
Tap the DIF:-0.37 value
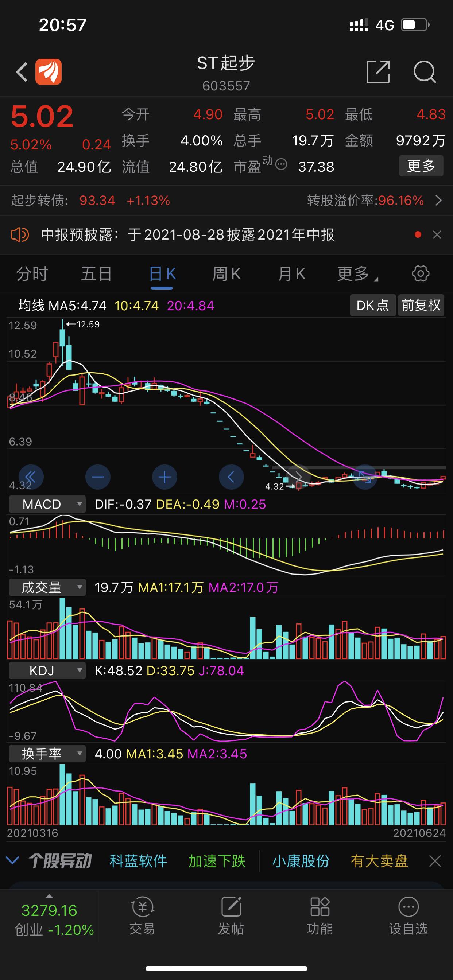click(x=123, y=504)
